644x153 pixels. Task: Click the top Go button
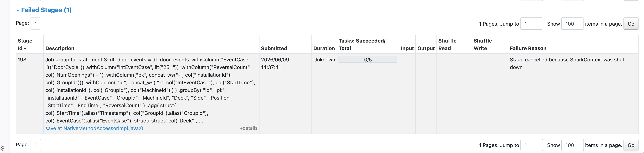[631, 24]
